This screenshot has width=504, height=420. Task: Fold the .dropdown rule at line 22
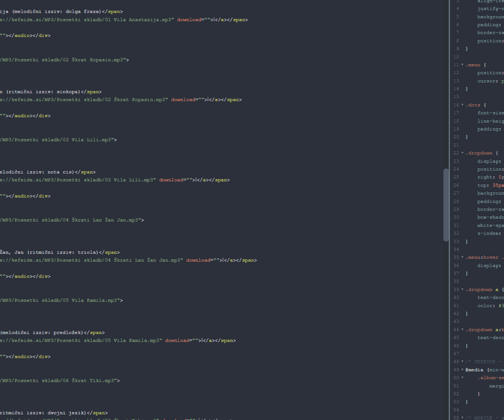pos(462,153)
